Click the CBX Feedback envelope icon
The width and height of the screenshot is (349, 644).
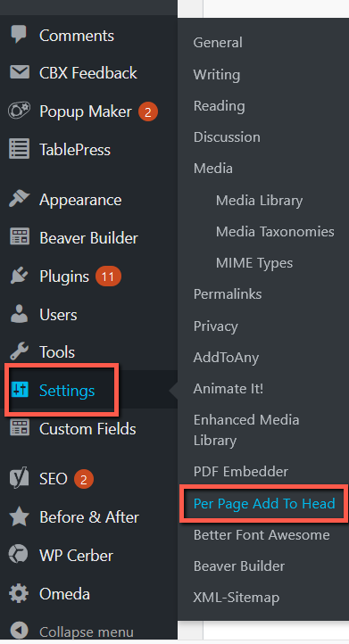20,72
